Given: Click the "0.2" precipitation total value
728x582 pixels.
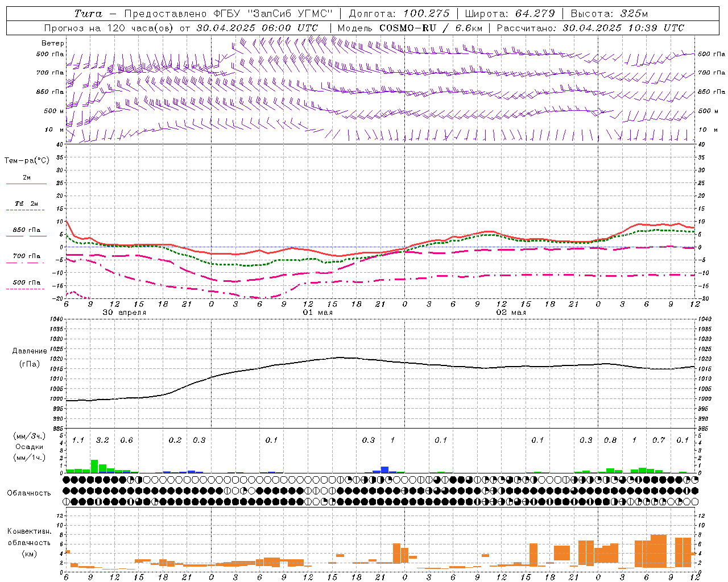Looking at the screenshot, I should 175,440.
